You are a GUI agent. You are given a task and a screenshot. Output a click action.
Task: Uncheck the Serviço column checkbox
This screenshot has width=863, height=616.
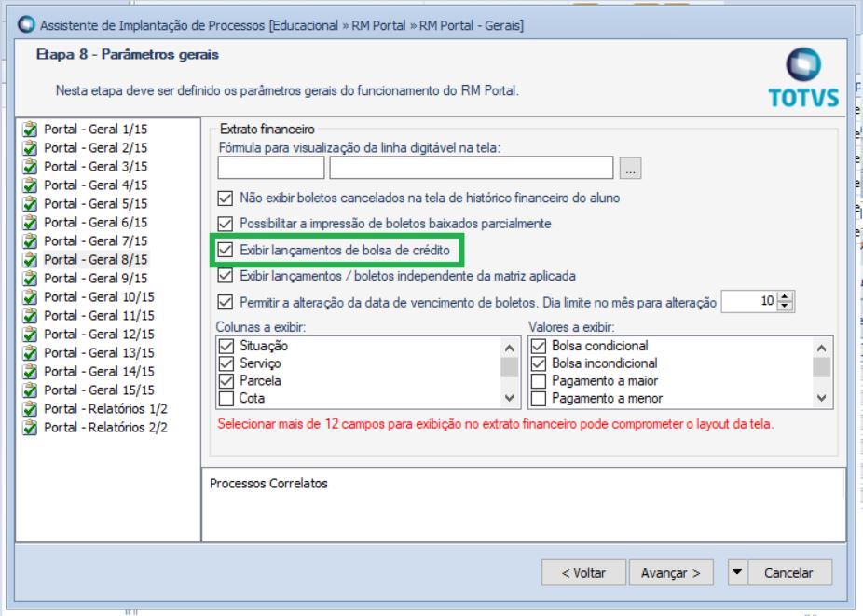click(x=226, y=363)
